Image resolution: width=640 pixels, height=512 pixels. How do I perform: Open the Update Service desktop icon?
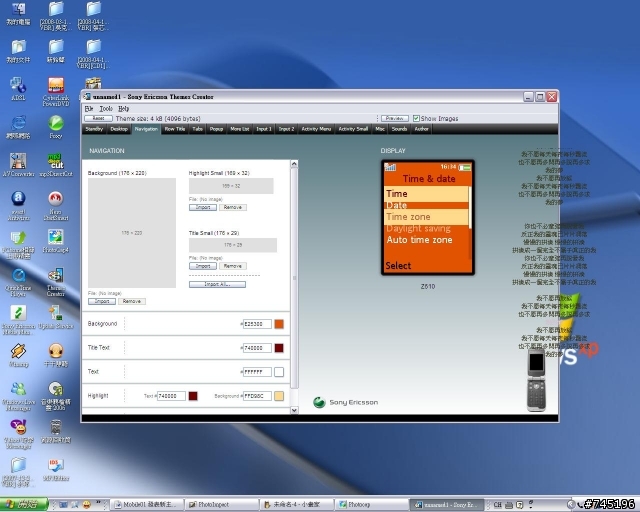tap(56, 317)
